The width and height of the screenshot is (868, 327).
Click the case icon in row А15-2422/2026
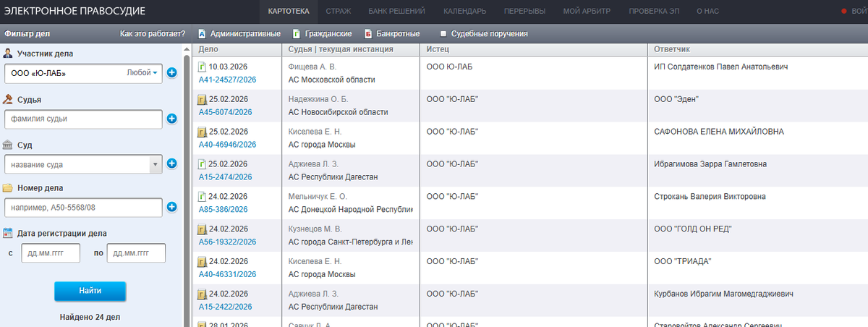(203, 295)
